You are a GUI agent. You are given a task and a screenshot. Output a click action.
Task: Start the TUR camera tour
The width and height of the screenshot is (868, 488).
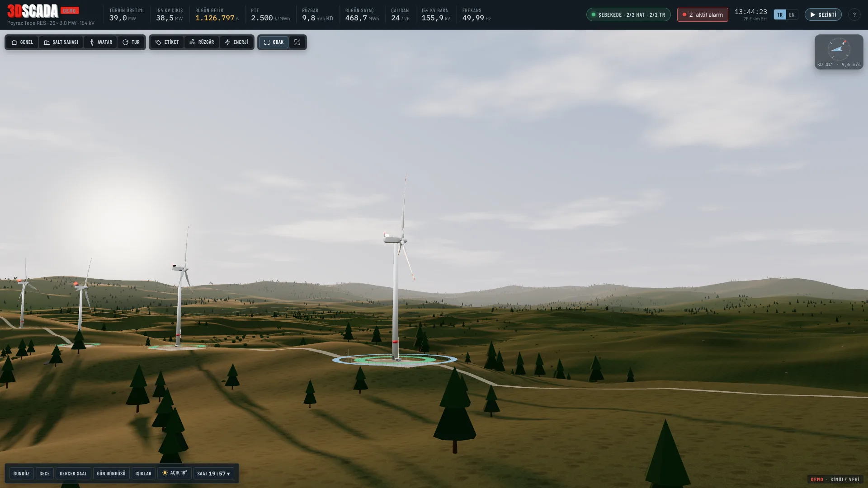coord(131,42)
